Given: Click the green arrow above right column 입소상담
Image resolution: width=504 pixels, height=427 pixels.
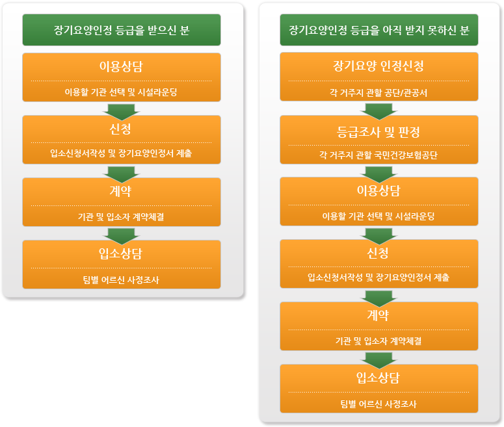Looking at the screenshot, I should coord(379,361).
